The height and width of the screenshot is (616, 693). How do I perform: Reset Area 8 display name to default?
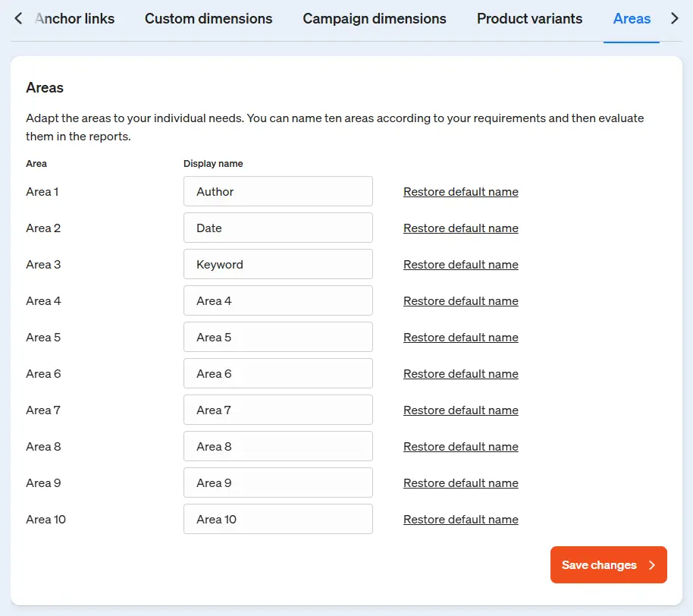tap(461, 447)
